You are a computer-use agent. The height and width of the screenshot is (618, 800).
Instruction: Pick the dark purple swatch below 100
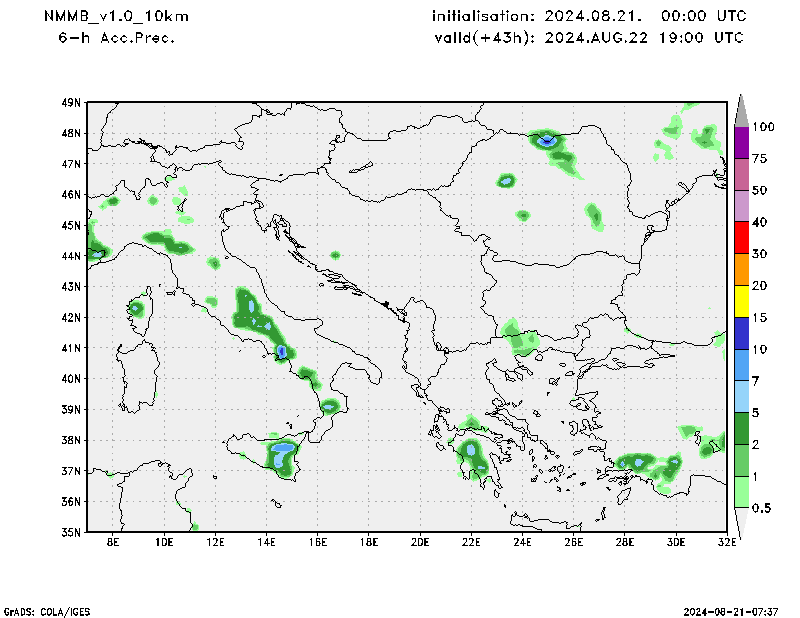[742, 143]
